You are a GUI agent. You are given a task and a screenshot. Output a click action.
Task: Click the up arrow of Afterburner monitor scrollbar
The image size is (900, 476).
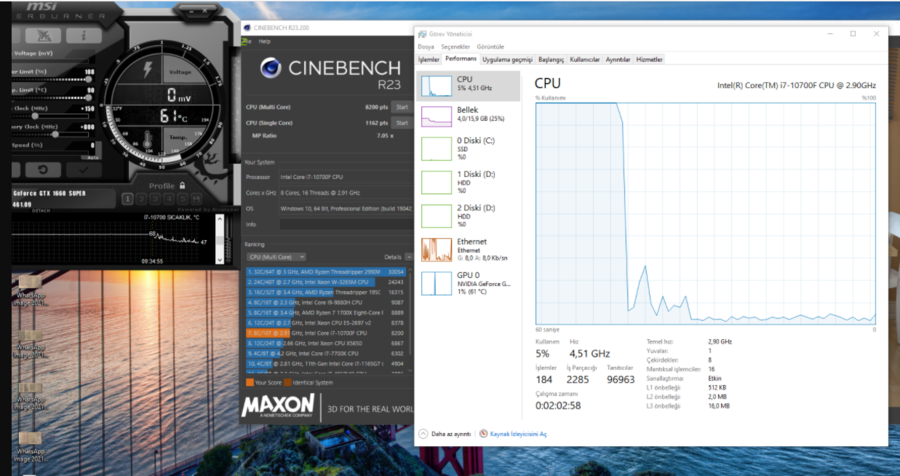tap(219, 219)
